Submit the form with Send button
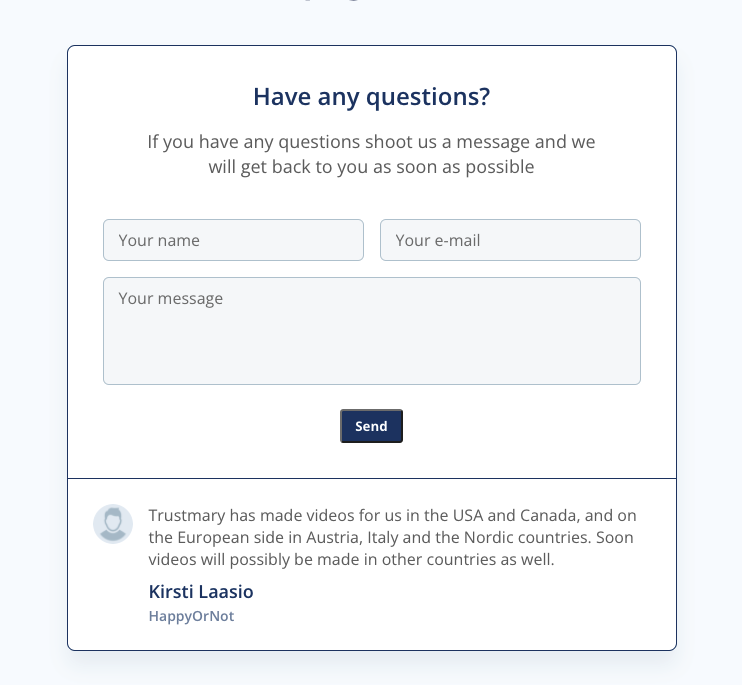742x685 pixels. point(371,426)
